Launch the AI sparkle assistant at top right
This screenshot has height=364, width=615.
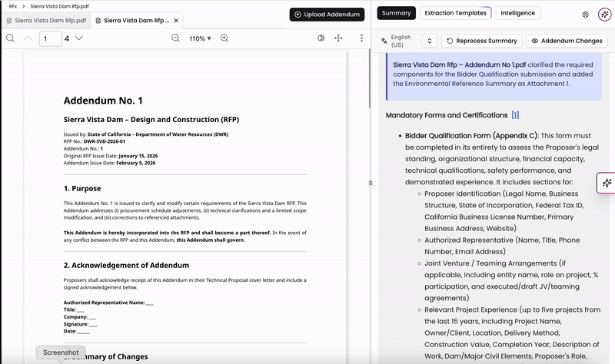[x=604, y=15]
